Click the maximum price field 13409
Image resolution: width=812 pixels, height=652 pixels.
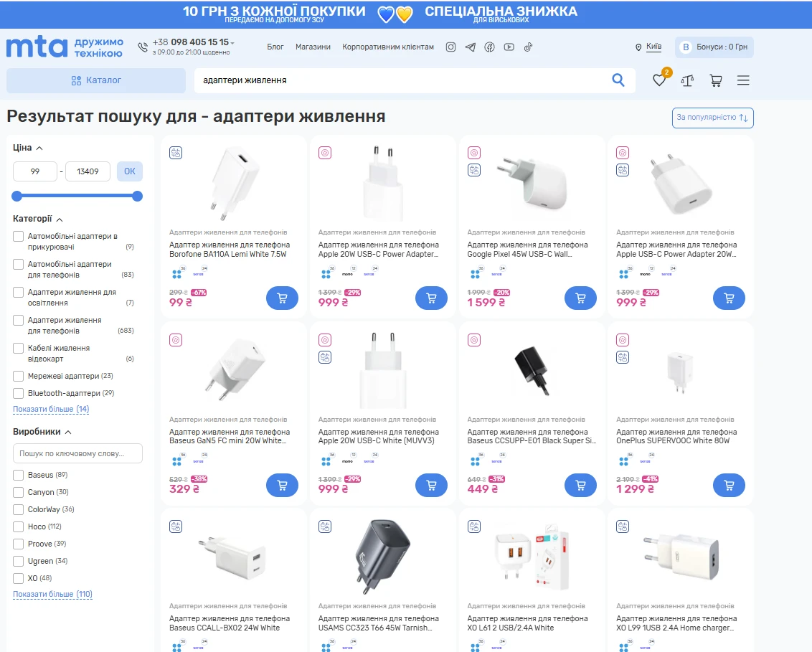pyautogui.click(x=88, y=171)
